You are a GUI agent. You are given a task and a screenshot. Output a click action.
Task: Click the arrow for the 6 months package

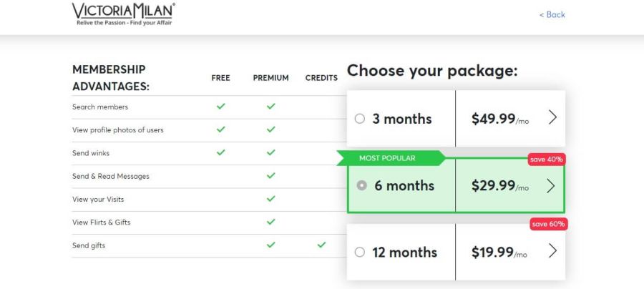tap(550, 186)
